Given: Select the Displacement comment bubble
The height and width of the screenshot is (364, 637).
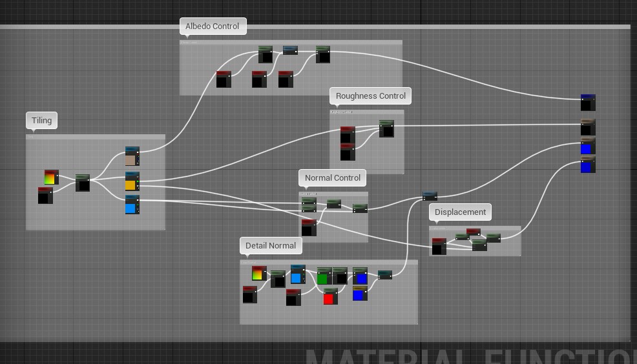Looking at the screenshot, I should (x=460, y=212).
